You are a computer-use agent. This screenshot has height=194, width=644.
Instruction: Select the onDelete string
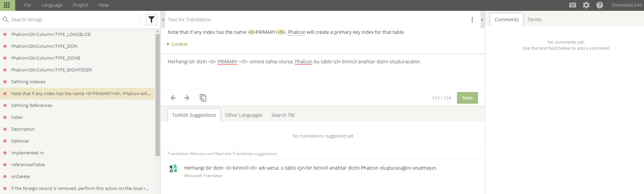[x=77, y=176]
